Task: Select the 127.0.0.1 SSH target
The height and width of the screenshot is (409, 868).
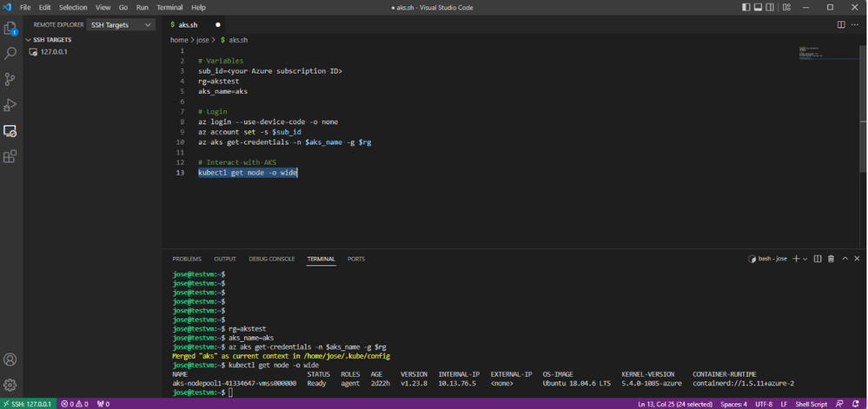Action: [54, 51]
